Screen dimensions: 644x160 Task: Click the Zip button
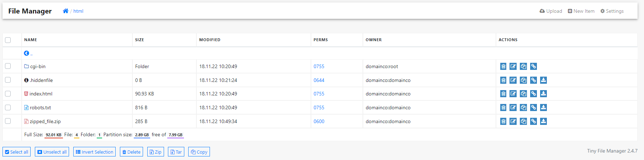point(155,152)
